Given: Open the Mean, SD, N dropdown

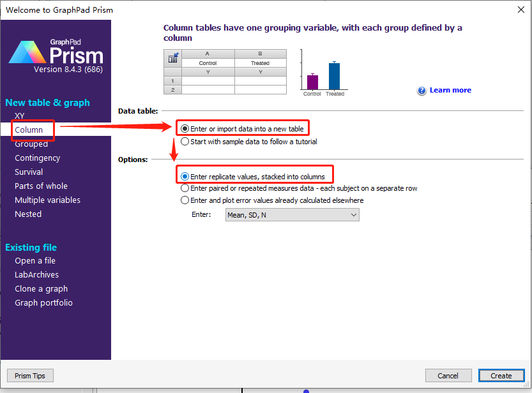Looking at the screenshot, I should [x=292, y=215].
